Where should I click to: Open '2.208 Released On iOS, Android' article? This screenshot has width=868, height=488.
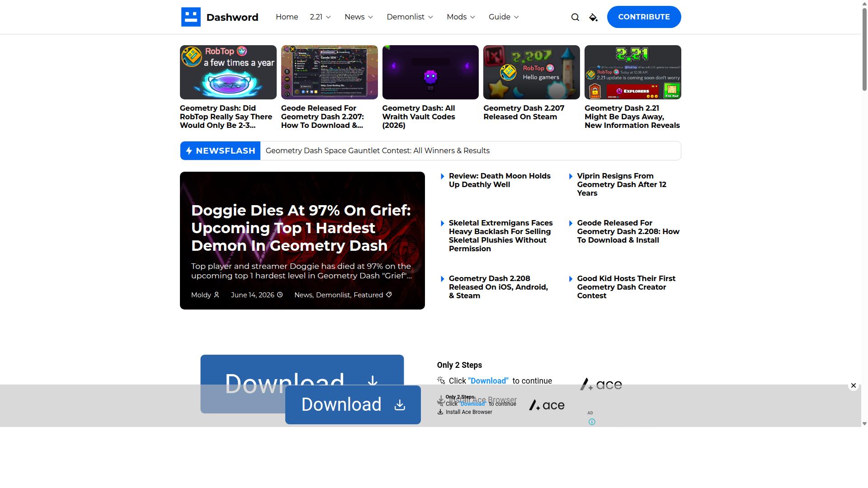pos(498,287)
